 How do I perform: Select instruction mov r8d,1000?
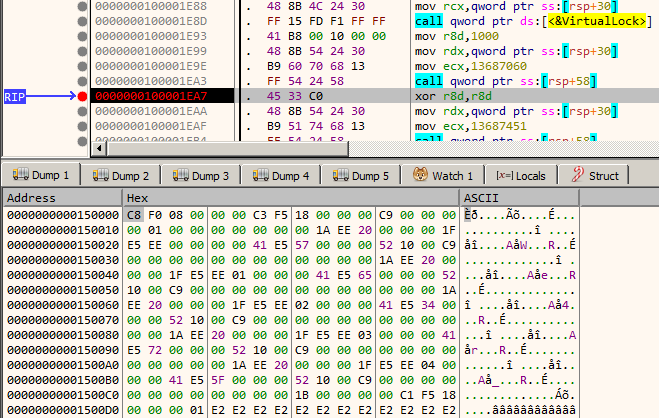coord(456,36)
